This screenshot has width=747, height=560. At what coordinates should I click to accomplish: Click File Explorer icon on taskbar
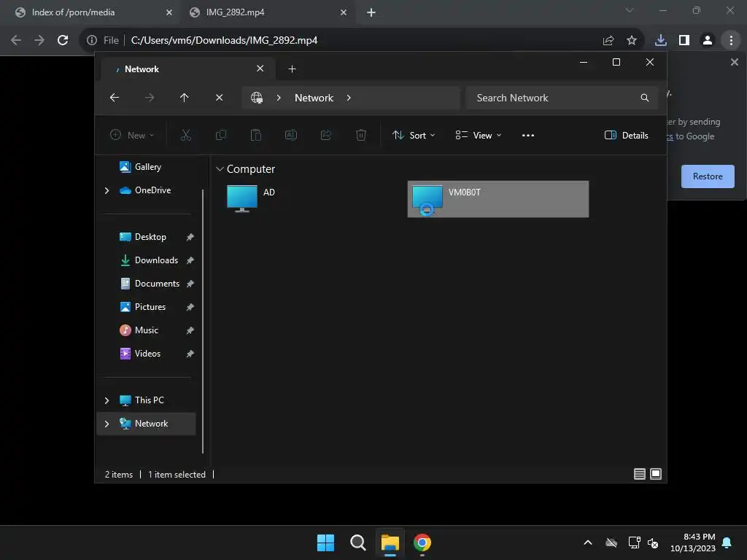click(390, 542)
